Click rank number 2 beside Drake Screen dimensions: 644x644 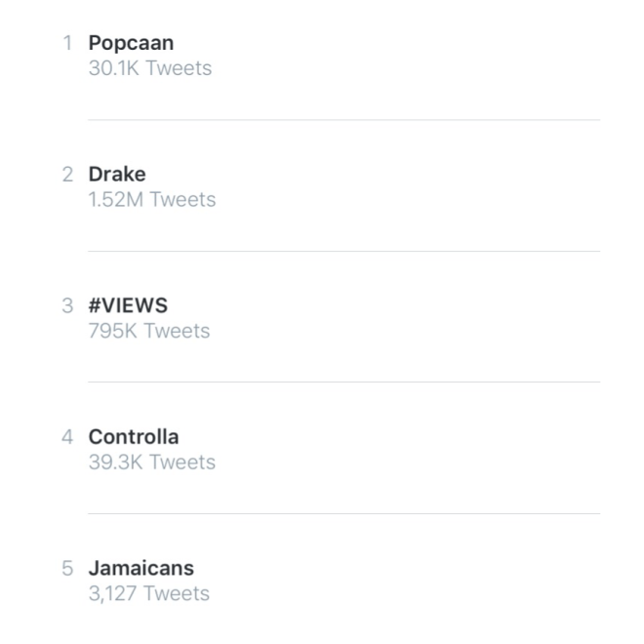point(67,175)
